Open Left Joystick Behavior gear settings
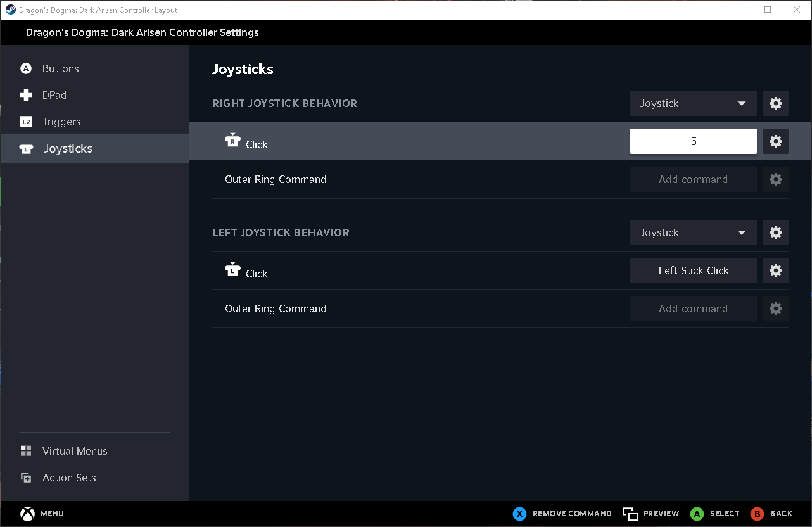This screenshot has width=812, height=527. point(776,232)
